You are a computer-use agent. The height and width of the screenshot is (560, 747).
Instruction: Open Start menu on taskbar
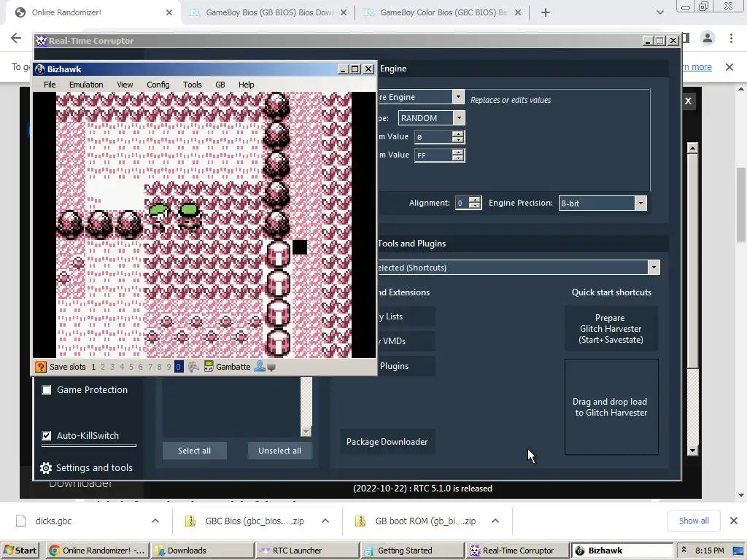pos(20,551)
